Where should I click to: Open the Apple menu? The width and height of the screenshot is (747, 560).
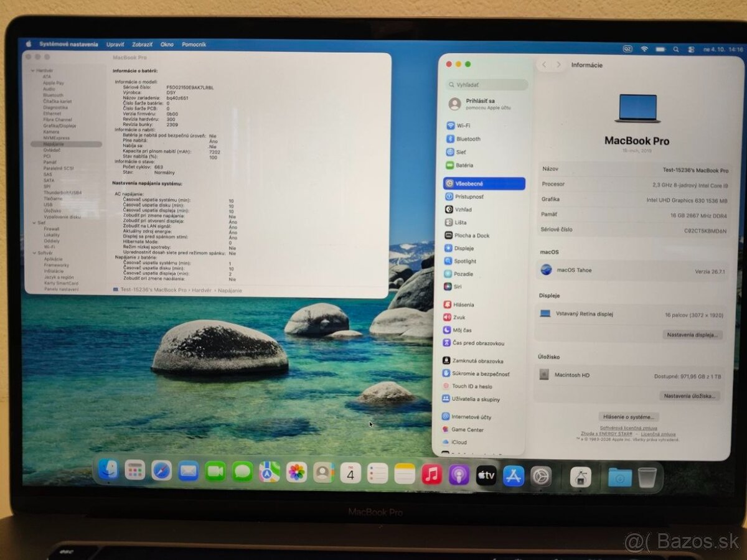tap(28, 44)
